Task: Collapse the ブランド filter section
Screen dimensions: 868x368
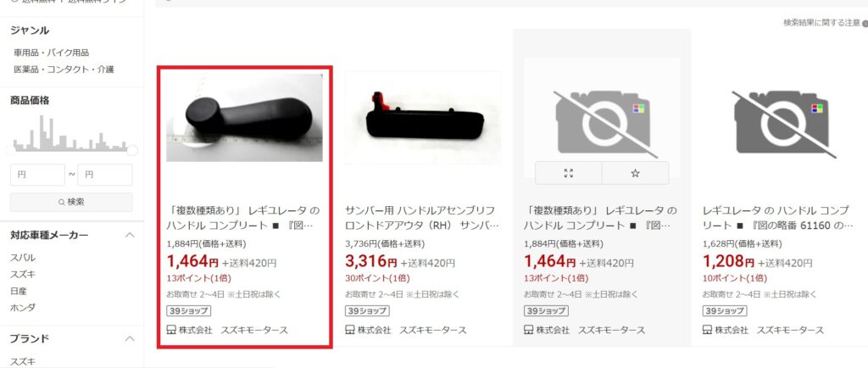Action: point(130,338)
